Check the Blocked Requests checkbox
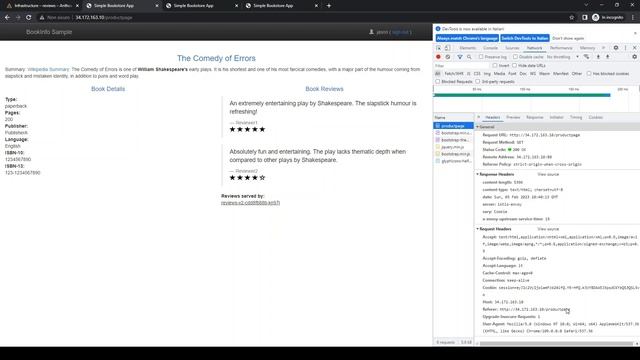640x360 pixels. (438, 82)
